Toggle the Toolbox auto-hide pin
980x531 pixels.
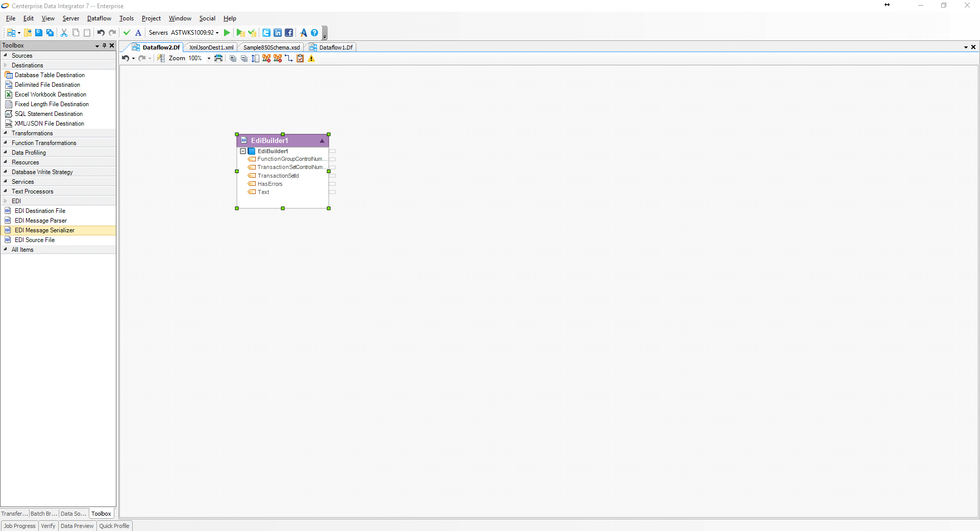[x=104, y=45]
